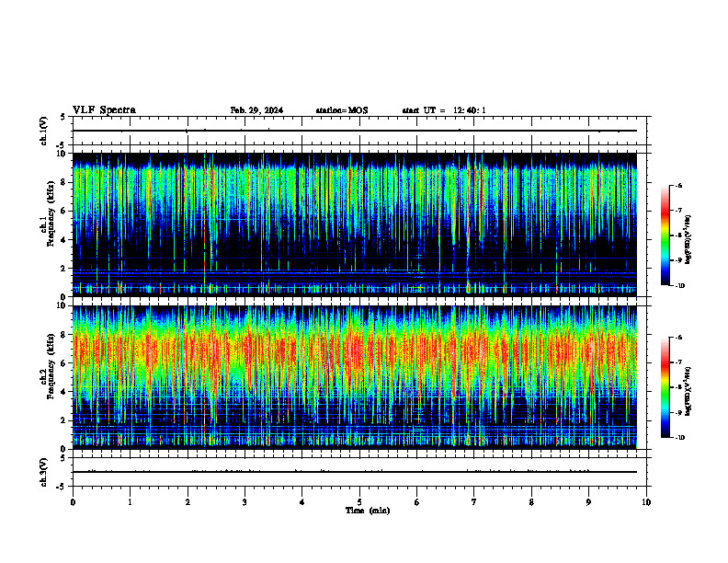This screenshot has width=728, height=563.
Task: Click the "Time (min)" axis title
Action: pyautogui.click(x=368, y=511)
